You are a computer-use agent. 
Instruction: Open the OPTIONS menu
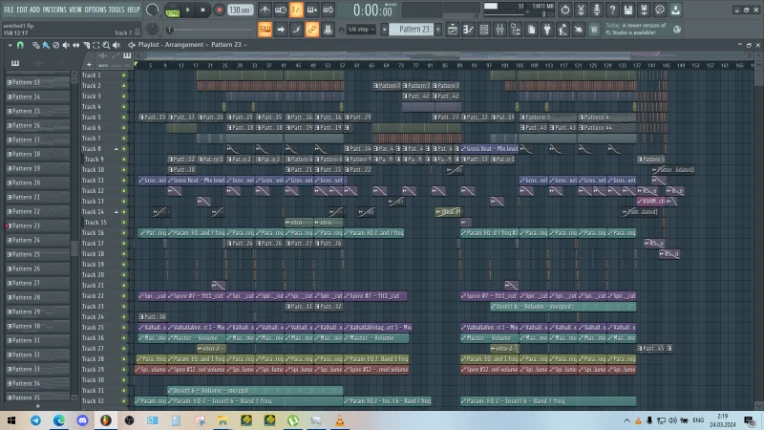click(95, 10)
